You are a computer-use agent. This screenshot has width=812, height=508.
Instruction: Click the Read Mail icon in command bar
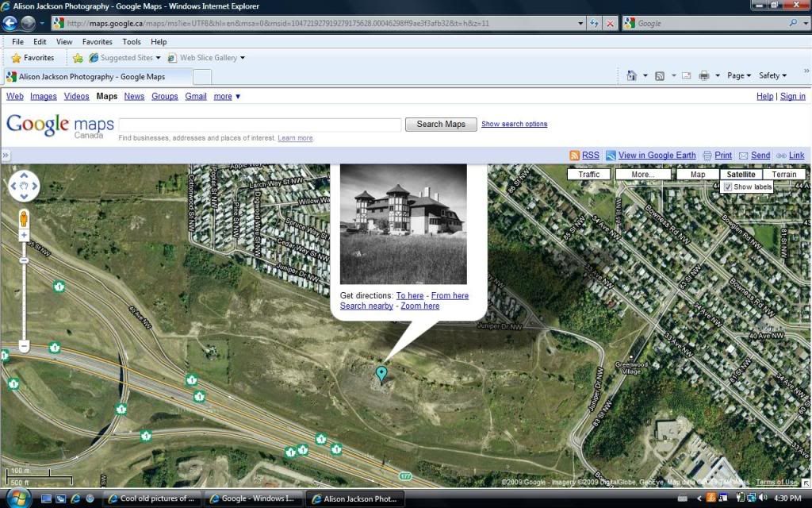click(x=686, y=75)
